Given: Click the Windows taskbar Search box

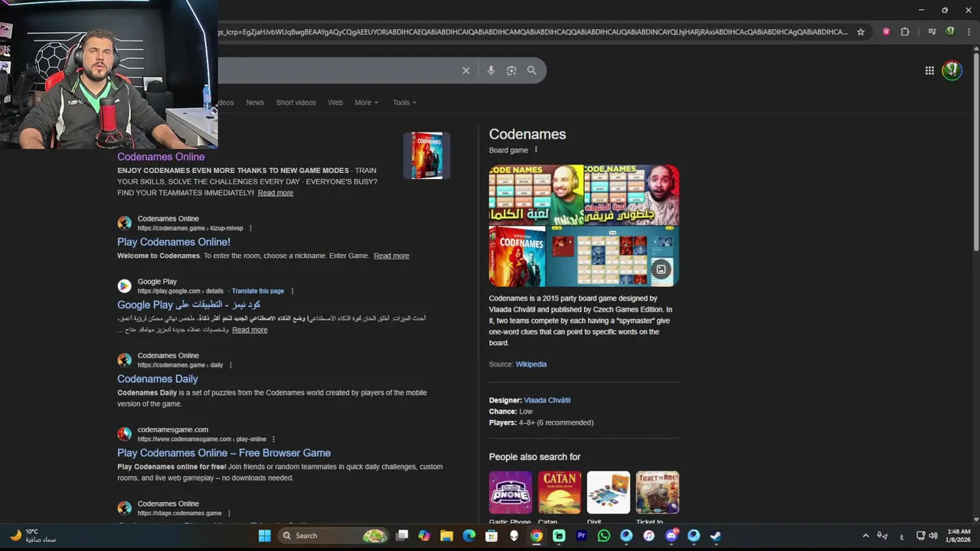Looking at the screenshot, I should coord(334,536).
